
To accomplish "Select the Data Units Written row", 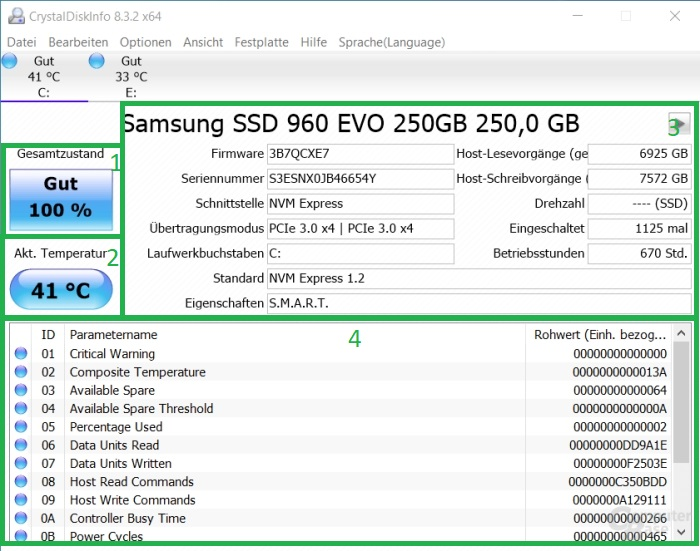I will (x=300, y=464).
